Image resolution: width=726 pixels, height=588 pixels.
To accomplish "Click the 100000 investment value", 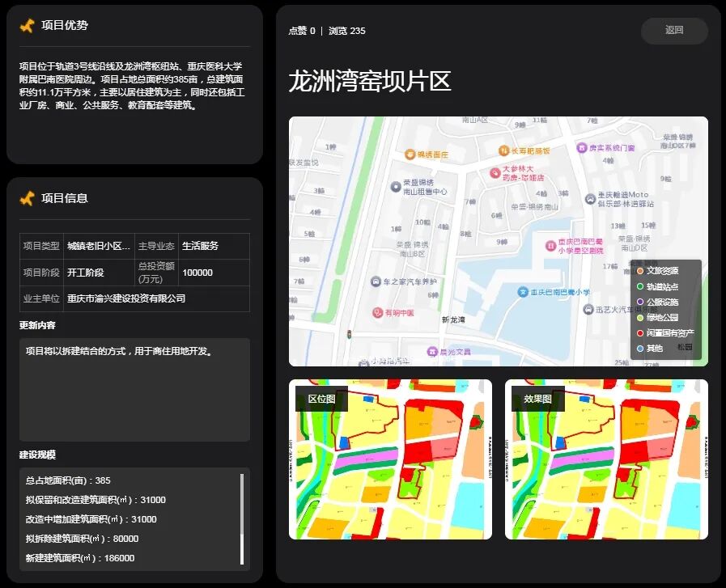I will tap(197, 273).
